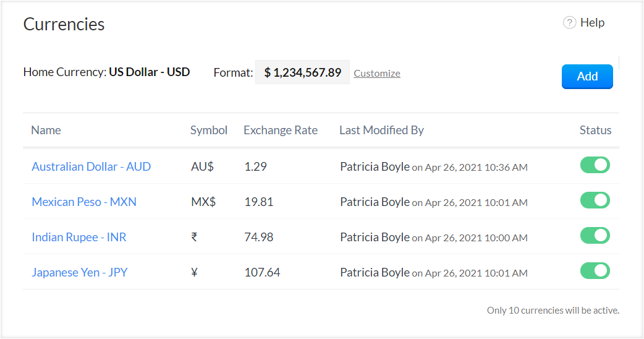Select Mexican Peso - MXN link

tap(84, 202)
